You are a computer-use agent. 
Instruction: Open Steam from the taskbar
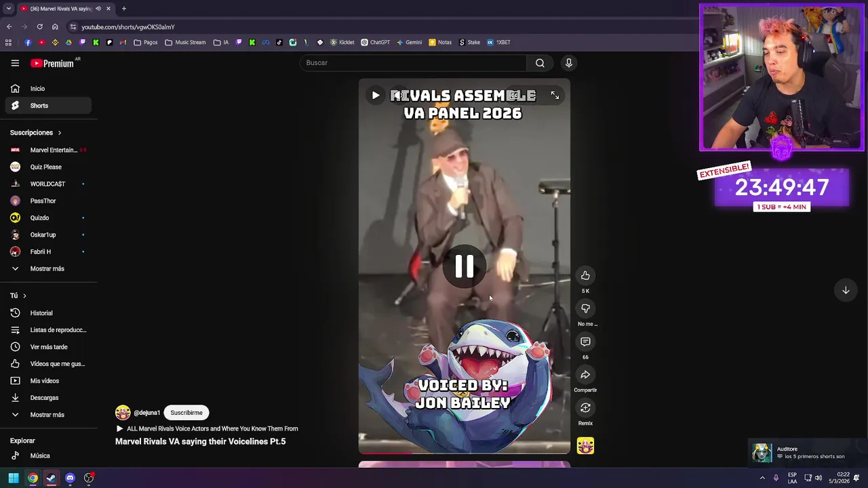click(51, 479)
